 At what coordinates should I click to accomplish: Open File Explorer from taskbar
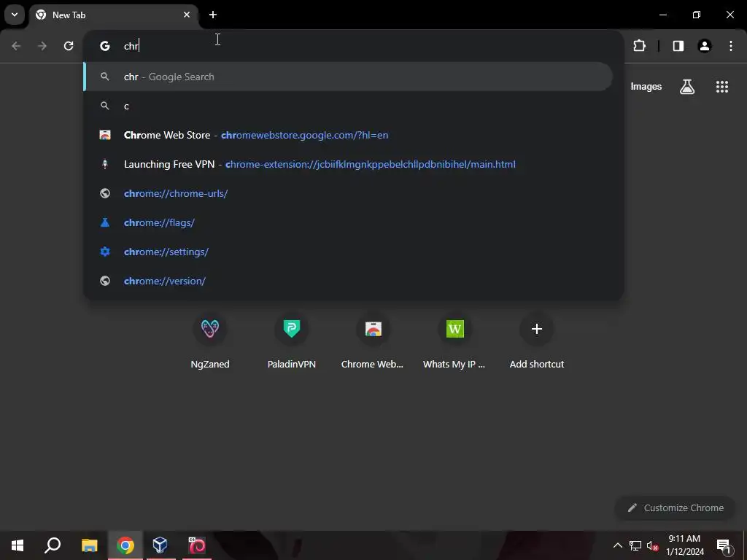coord(89,545)
